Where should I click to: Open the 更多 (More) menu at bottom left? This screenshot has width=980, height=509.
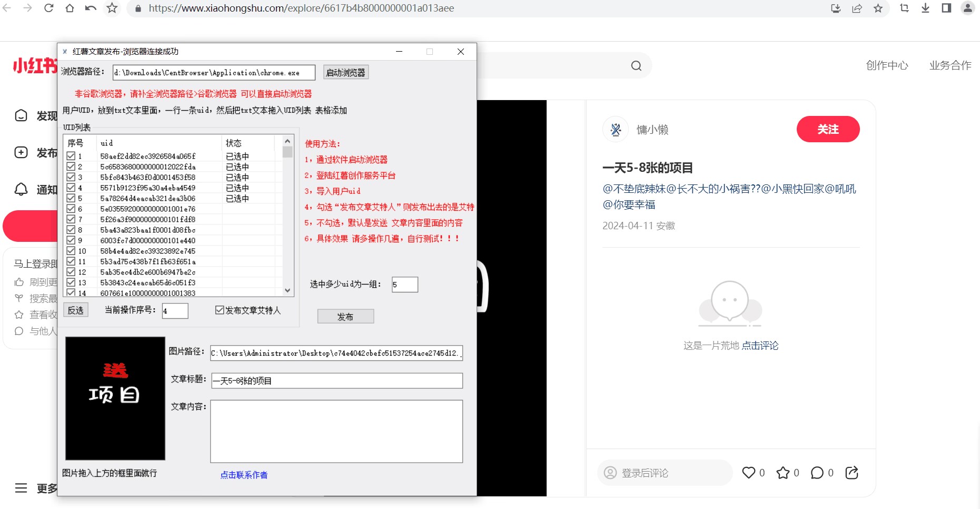pos(21,488)
